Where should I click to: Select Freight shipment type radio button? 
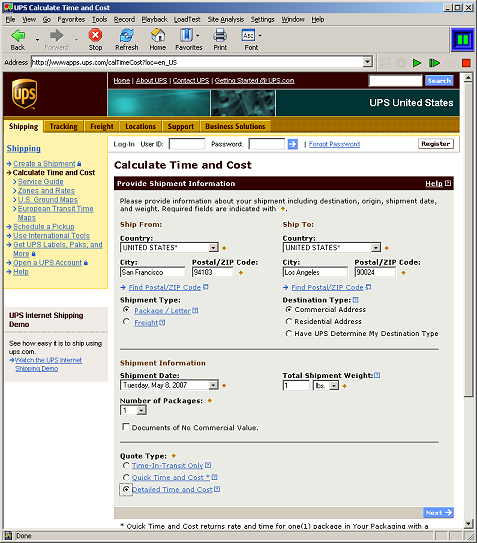(126, 322)
